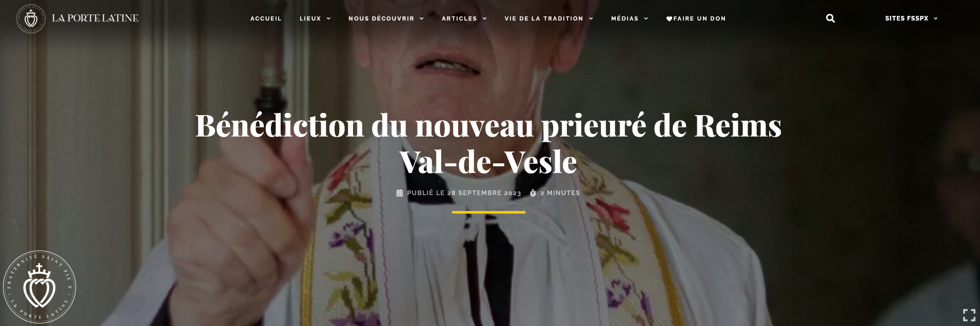980x326 pixels.
Task: Expand the Médias dropdown chevron
Action: (646, 18)
